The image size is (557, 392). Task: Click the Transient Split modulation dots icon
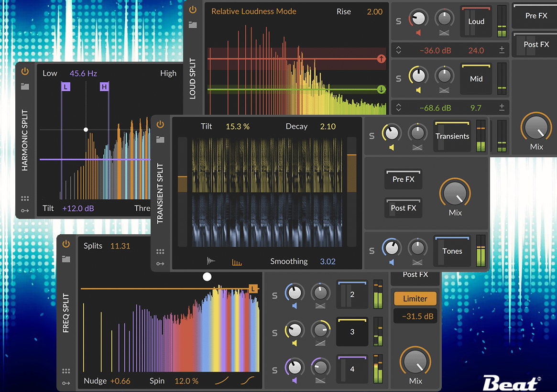point(160,251)
